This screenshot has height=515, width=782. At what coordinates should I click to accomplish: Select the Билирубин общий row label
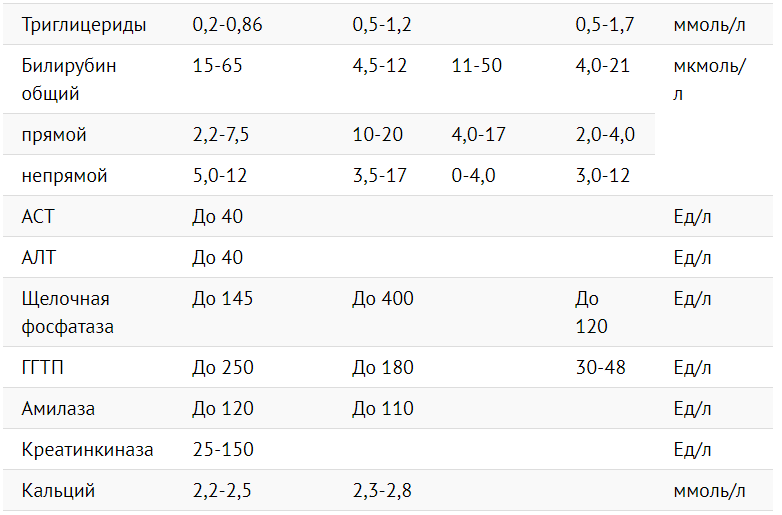click(x=69, y=80)
